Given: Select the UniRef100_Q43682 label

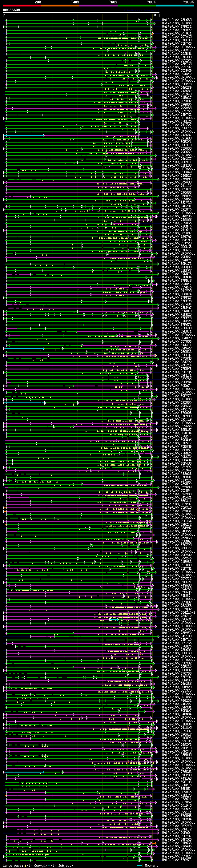Looking at the screenshot, I should [x=177, y=91].
